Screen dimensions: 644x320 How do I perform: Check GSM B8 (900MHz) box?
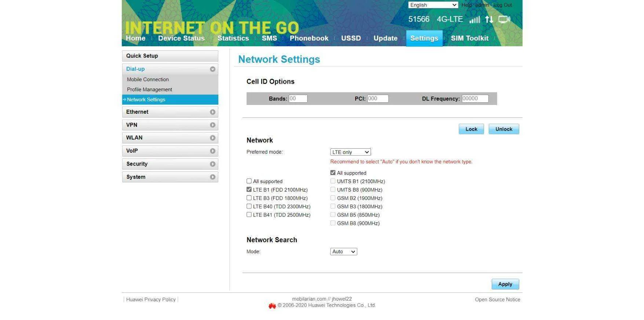pos(333,223)
